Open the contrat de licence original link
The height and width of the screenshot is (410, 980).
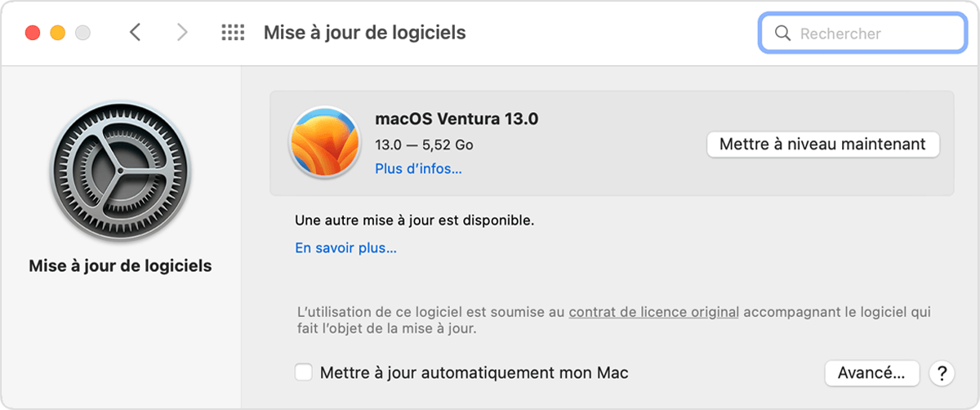pyautogui.click(x=653, y=312)
